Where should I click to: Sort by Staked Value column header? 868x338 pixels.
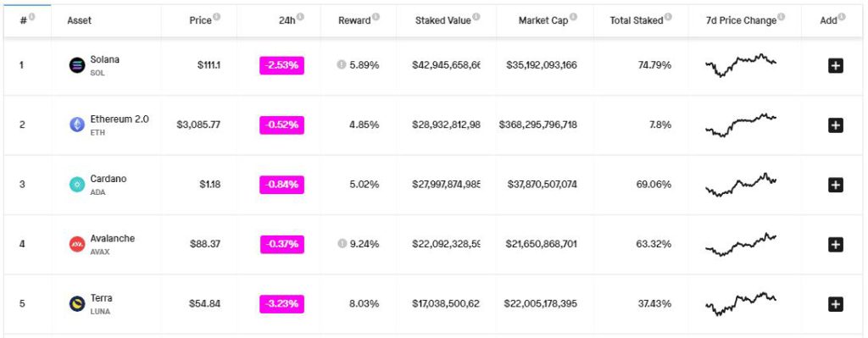[x=442, y=20]
